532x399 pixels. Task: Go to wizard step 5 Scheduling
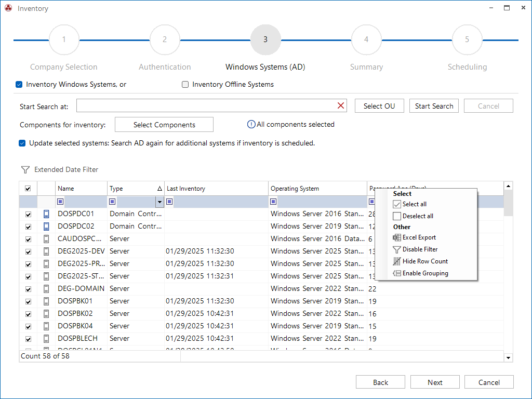[467, 39]
